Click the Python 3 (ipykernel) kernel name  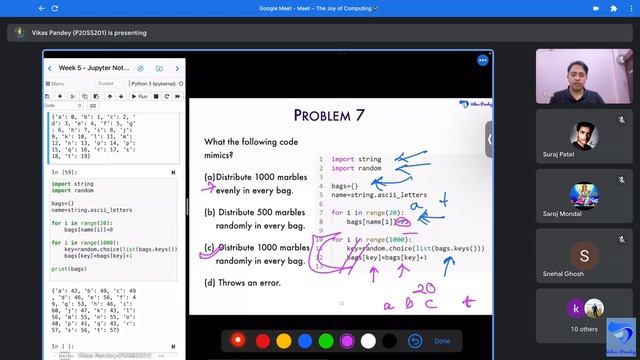point(153,84)
